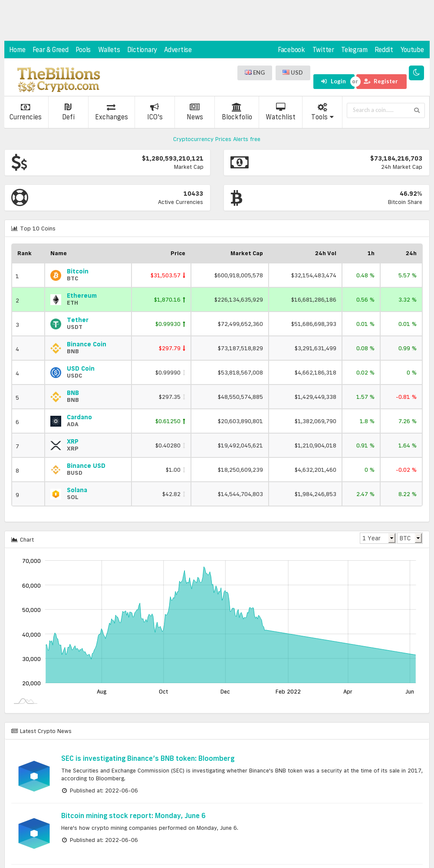This screenshot has height=868, width=434.
Task: Click the Ethereum coin logo
Action: [x=56, y=299]
